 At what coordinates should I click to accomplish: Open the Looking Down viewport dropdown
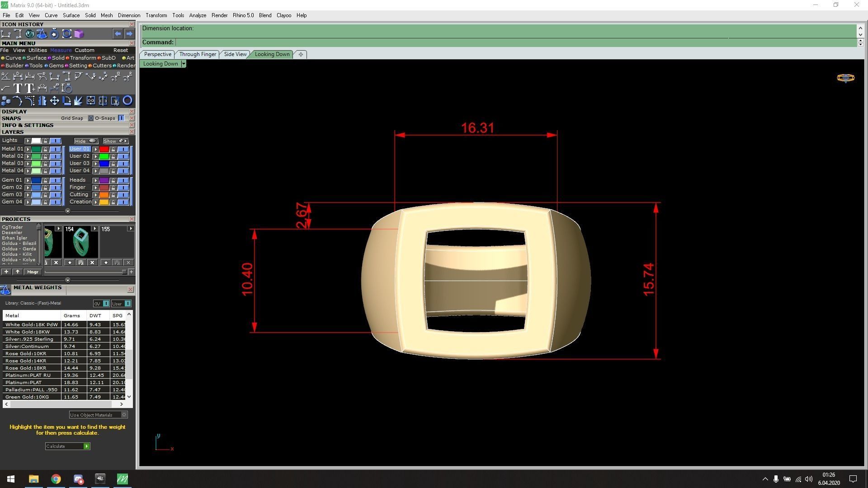[x=183, y=64]
